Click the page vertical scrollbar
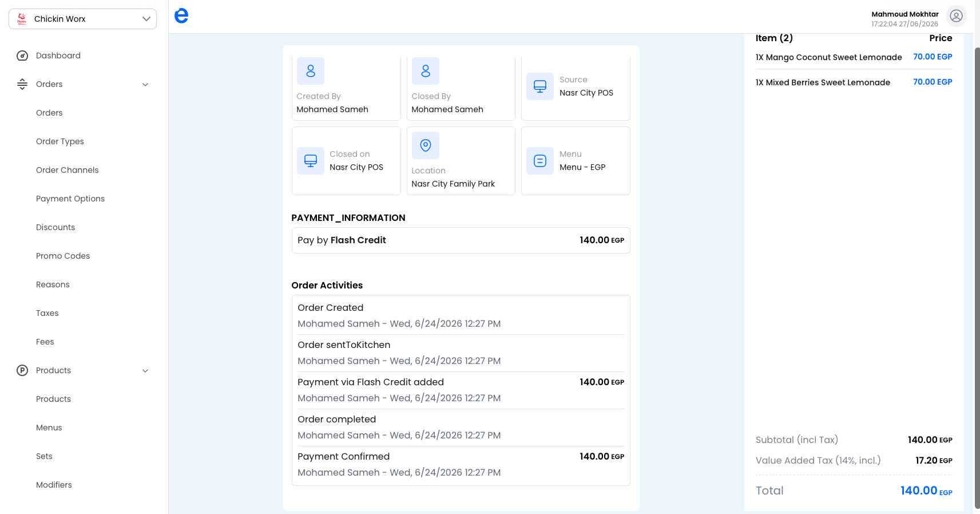The image size is (980, 514). point(977,278)
